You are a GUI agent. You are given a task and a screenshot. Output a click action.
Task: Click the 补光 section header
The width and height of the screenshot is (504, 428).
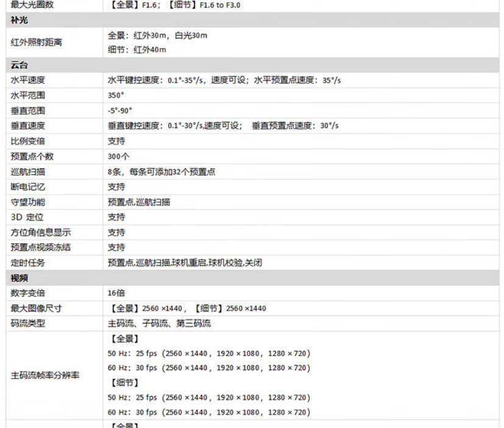(x=19, y=20)
